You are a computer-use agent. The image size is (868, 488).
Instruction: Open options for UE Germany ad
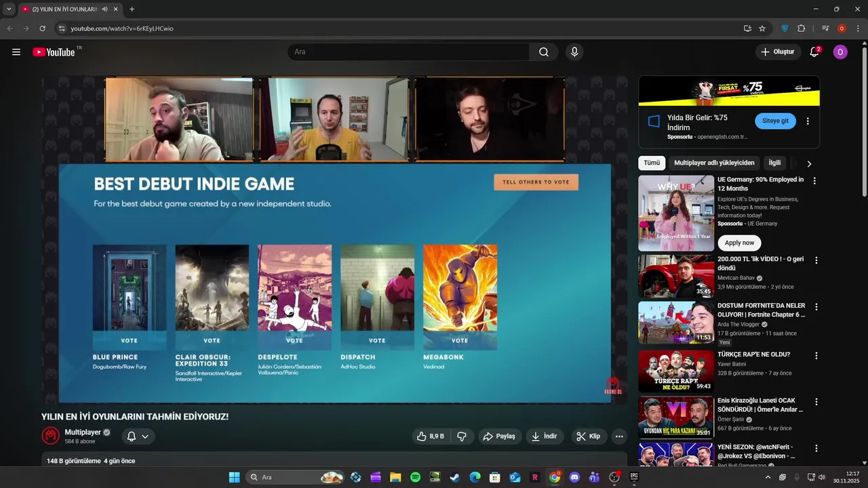(x=815, y=181)
